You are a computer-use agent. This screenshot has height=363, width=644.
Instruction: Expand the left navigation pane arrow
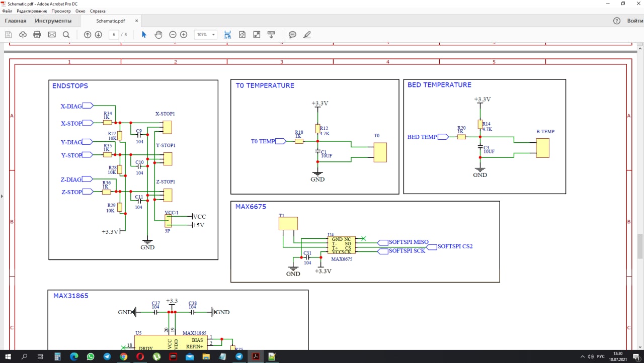[2, 196]
